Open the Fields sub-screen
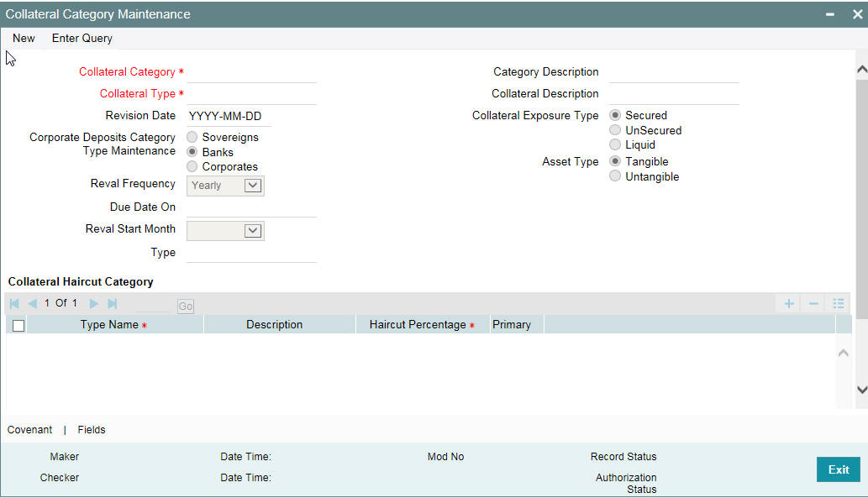The height and width of the screenshot is (498, 868). point(92,429)
